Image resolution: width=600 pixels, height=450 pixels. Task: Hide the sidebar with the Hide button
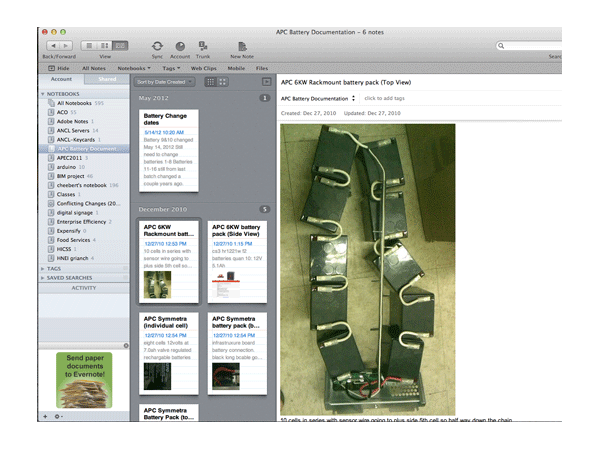tap(59, 68)
